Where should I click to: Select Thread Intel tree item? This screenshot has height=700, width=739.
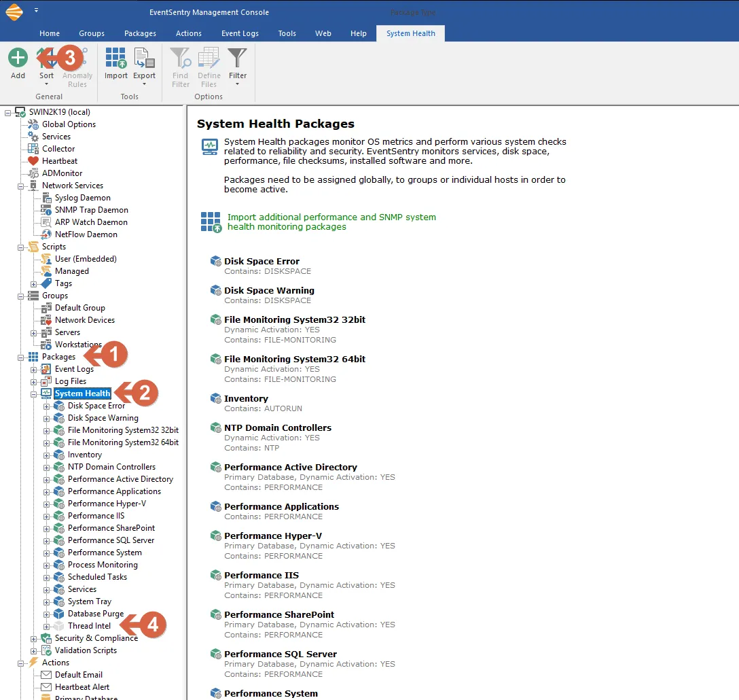tap(89, 626)
